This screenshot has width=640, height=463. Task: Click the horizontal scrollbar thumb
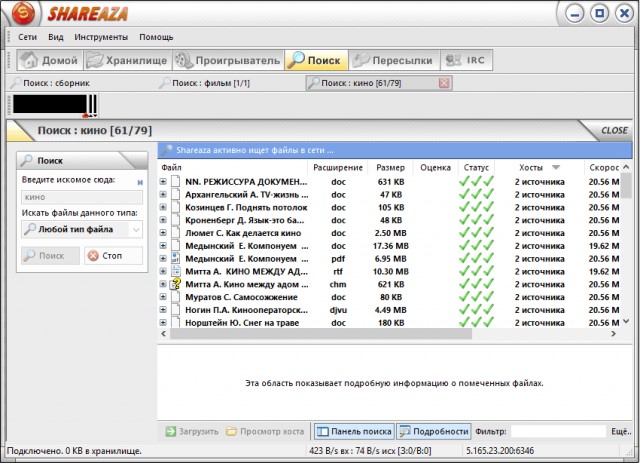(321, 334)
